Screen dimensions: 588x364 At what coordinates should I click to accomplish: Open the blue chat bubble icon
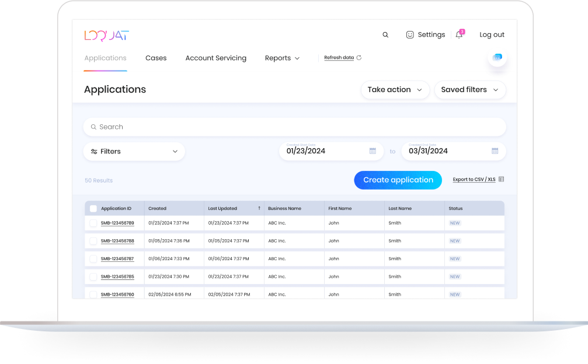pos(497,57)
